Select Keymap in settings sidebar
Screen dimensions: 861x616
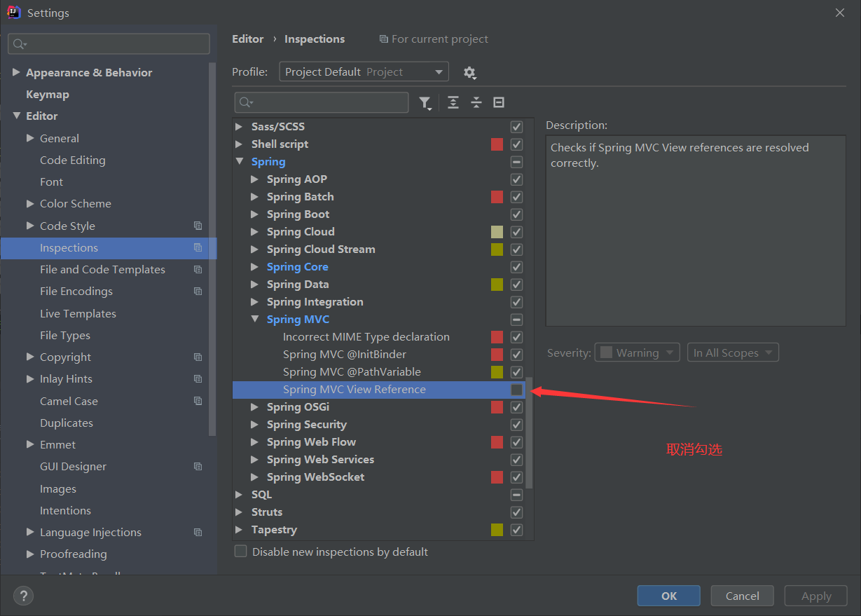(48, 94)
